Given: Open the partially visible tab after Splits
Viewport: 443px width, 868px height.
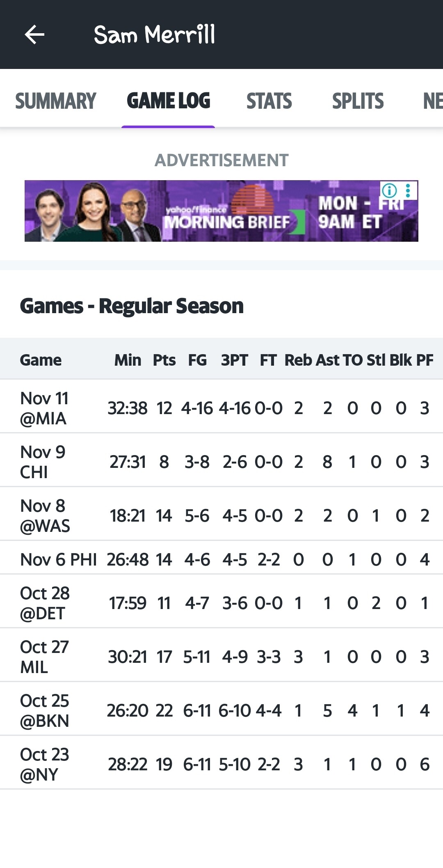Looking at the screenshot, I should click(x=432, y=101).
